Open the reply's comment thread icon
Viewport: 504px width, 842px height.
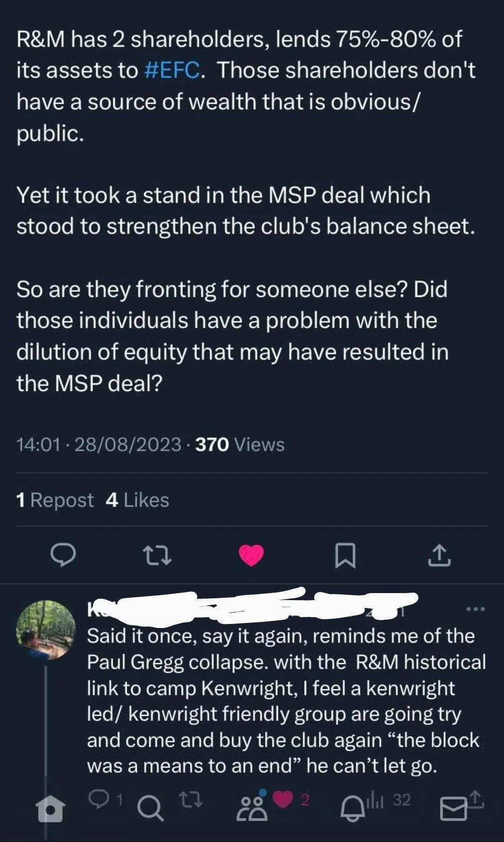(x=98, y=800)
